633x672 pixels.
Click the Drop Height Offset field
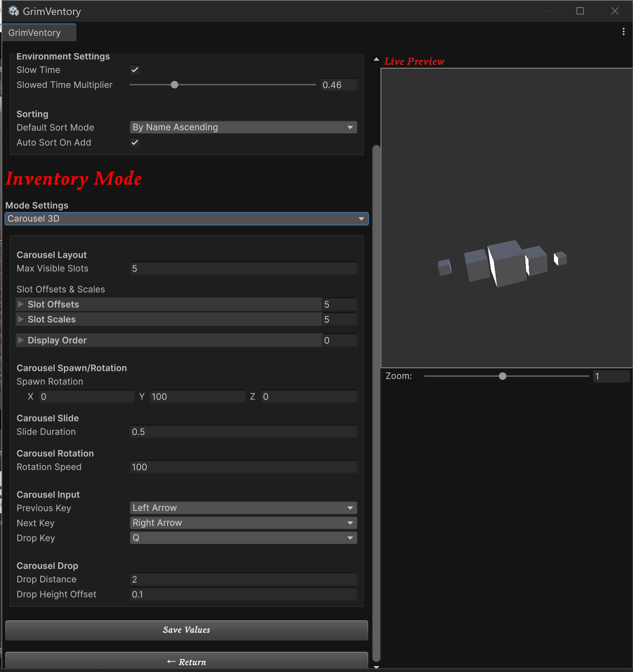[243, 594]
